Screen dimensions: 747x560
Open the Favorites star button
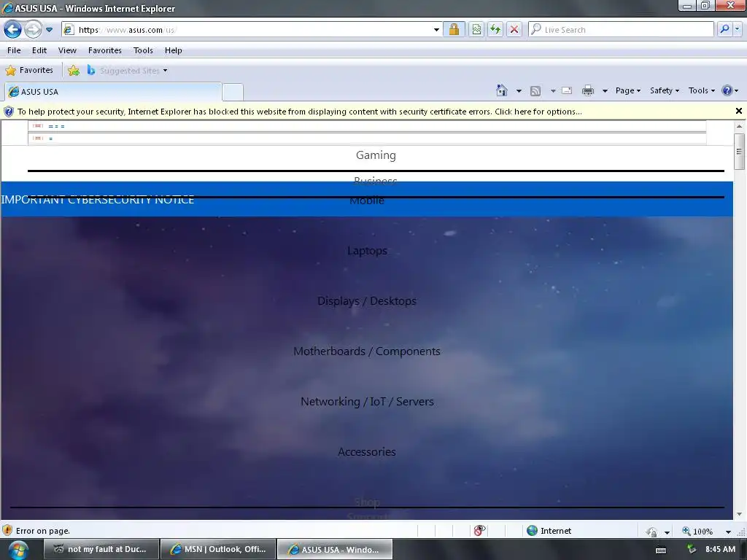29,71
